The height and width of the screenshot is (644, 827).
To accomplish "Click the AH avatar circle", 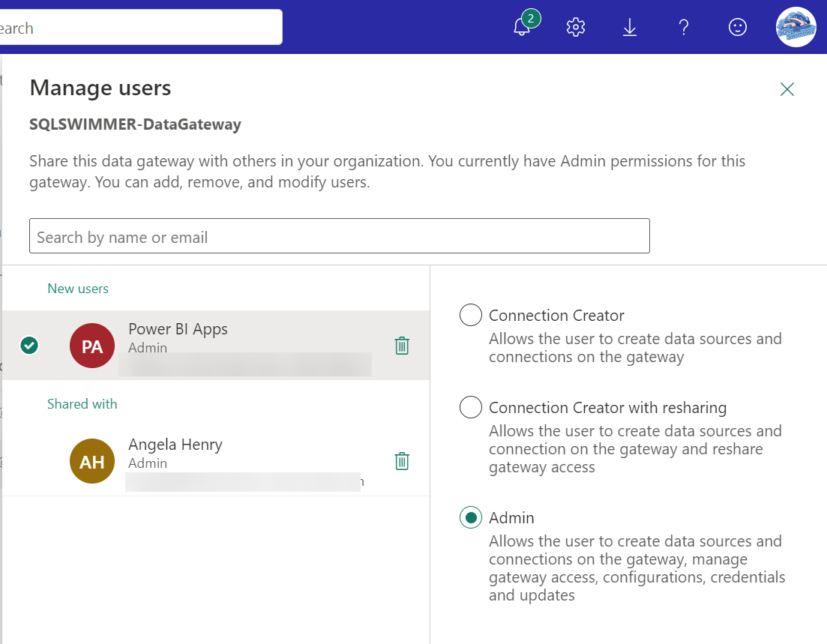I will (x=92, y=461).
